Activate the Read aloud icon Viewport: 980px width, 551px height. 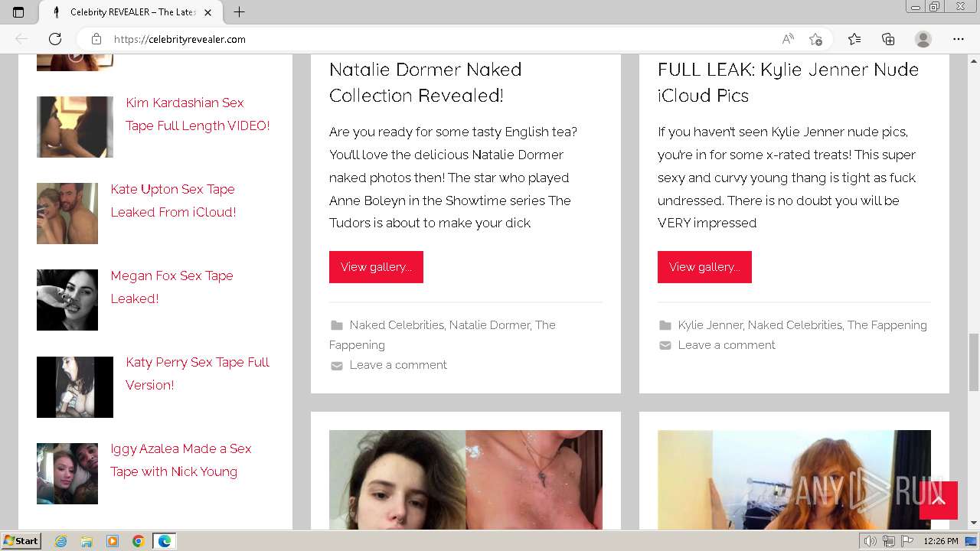coord(788,39)
